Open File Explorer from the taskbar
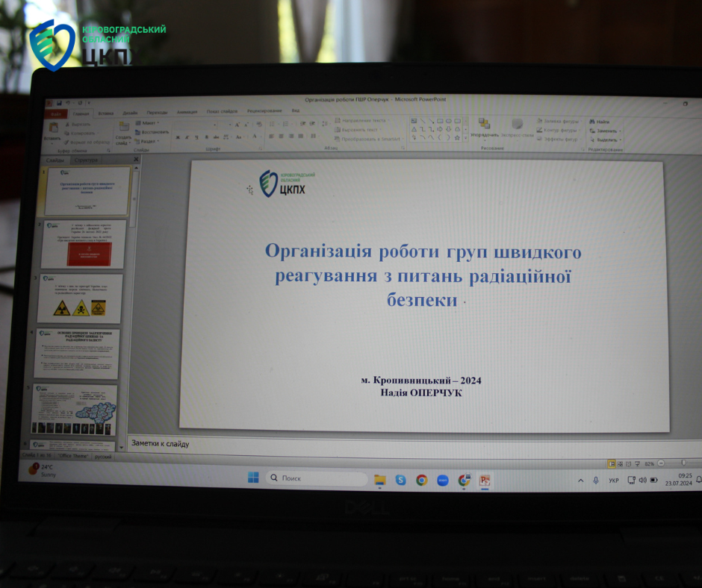The width and height of the screenshot is (702, 588). point(379,479)
